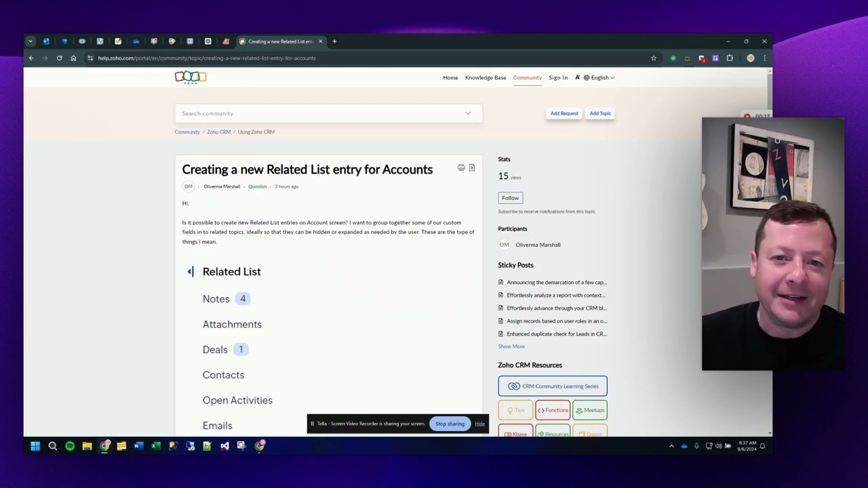The image size is (868, 488).
Task: Open the Chrome three-dot menu
Action: click(x=764, y=58)
